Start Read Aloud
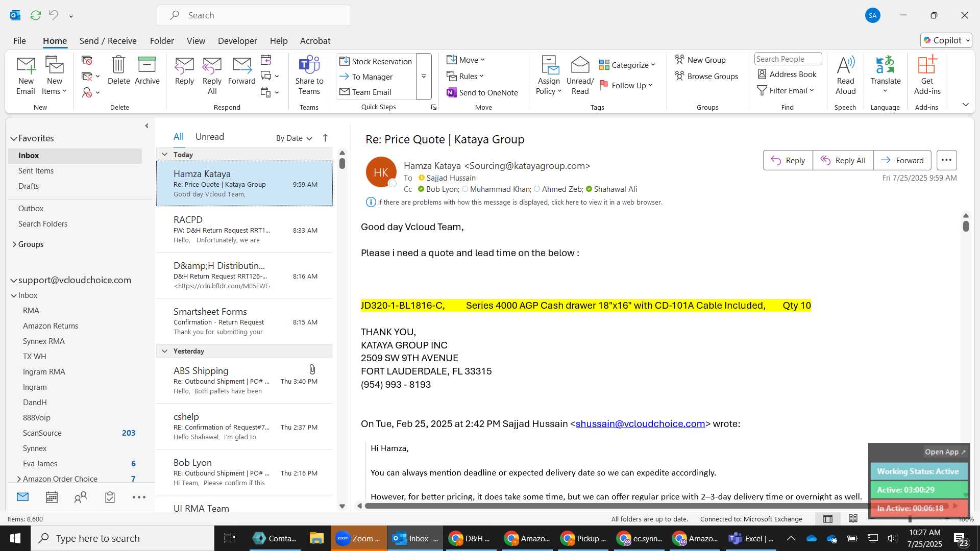 [845, 76]
